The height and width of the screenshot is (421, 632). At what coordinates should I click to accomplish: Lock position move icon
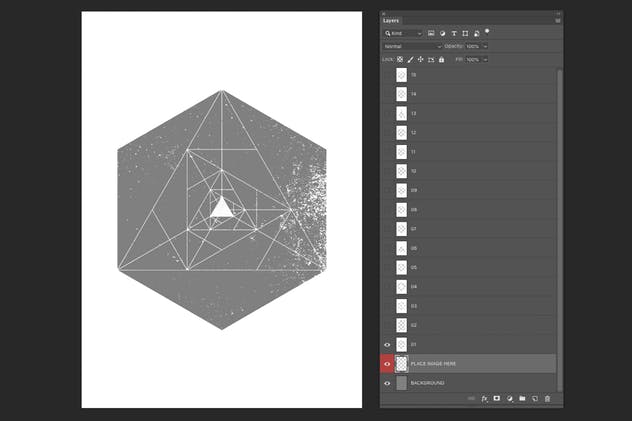[420, 60]
